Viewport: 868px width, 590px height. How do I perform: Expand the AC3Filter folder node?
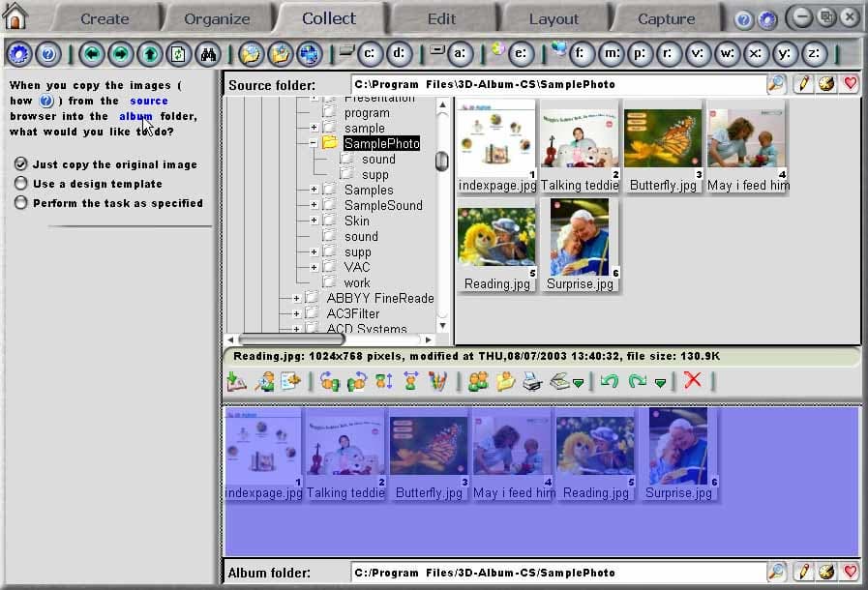(x=296, y=313)
